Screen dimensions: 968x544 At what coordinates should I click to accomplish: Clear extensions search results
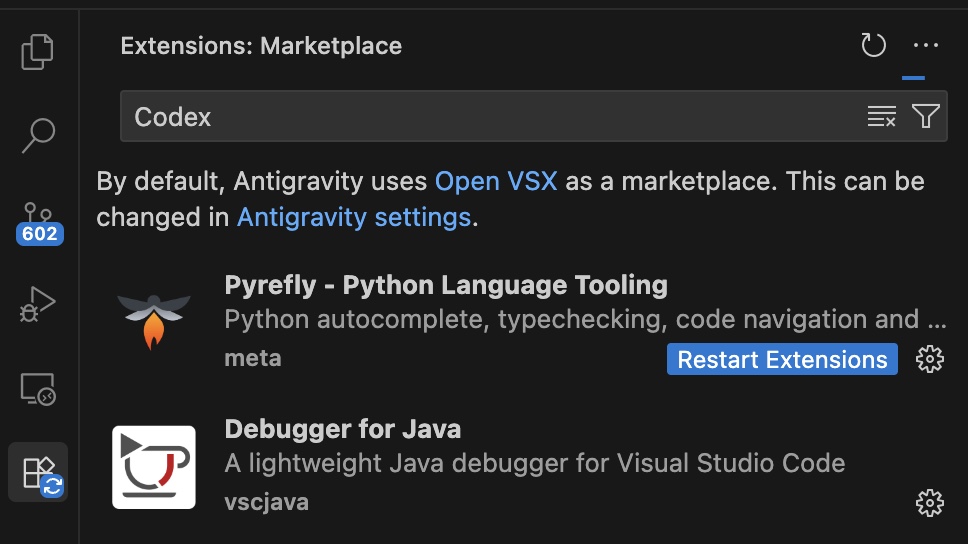point(882,116)
